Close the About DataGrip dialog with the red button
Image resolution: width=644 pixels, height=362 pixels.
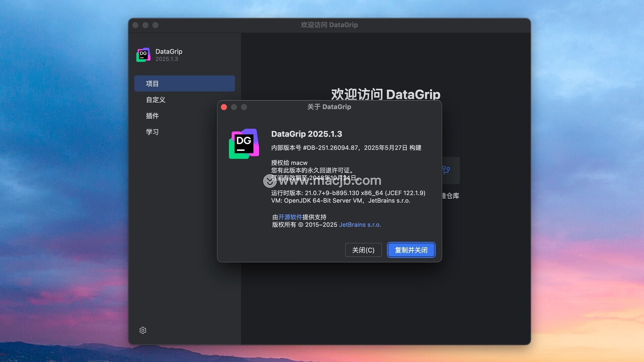click(224, 107)
